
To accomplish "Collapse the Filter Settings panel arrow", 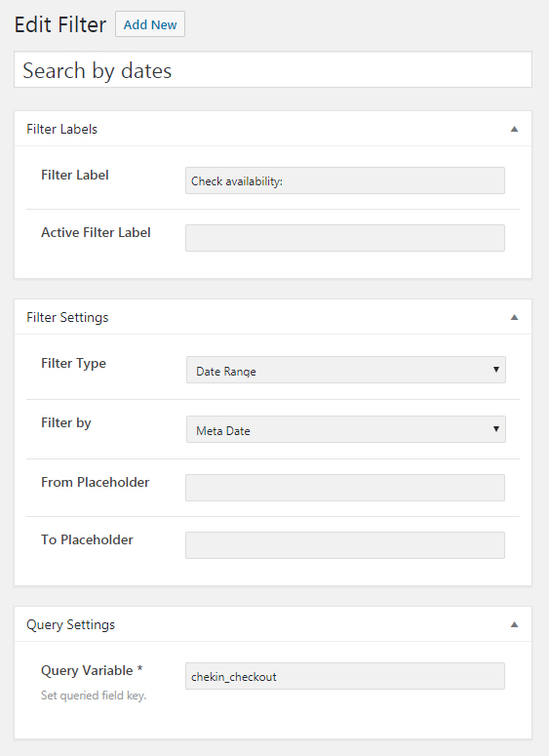I will point(514,317).
